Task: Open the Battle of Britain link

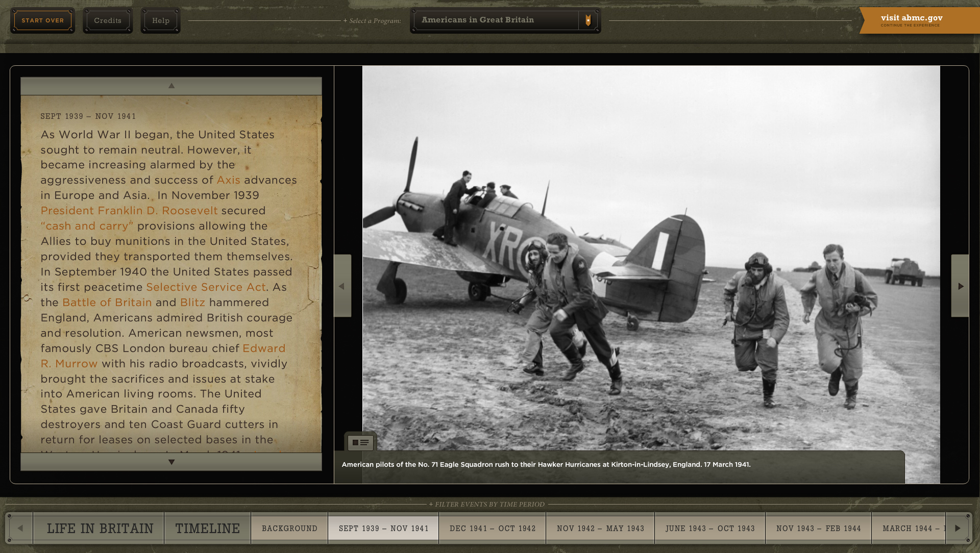Action: tap(107, 303)
